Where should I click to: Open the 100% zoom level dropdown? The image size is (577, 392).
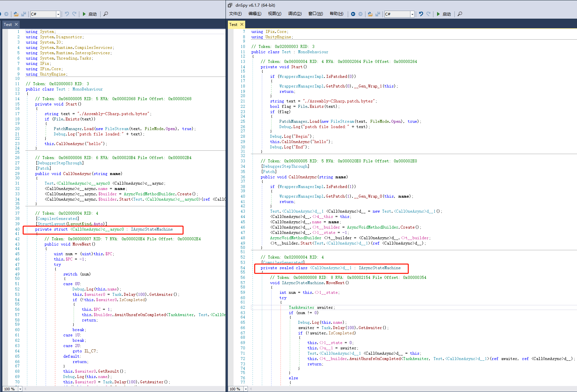click(246, 389)
